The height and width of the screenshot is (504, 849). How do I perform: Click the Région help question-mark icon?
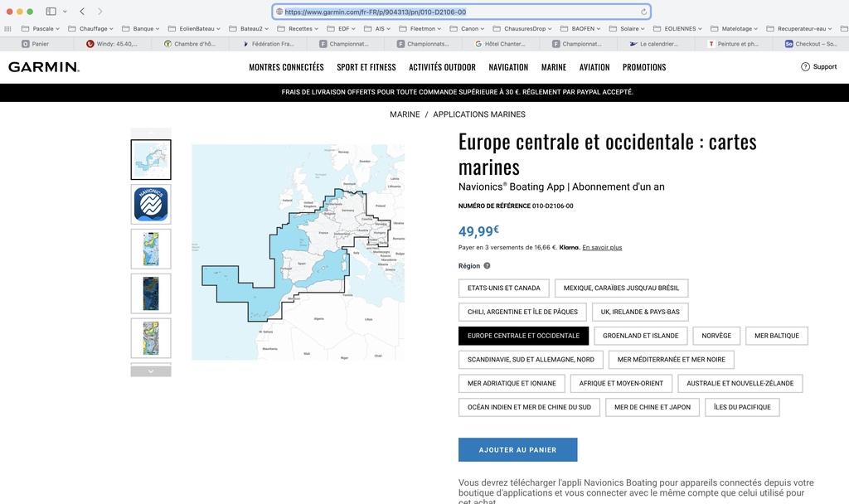pos(487,266)
